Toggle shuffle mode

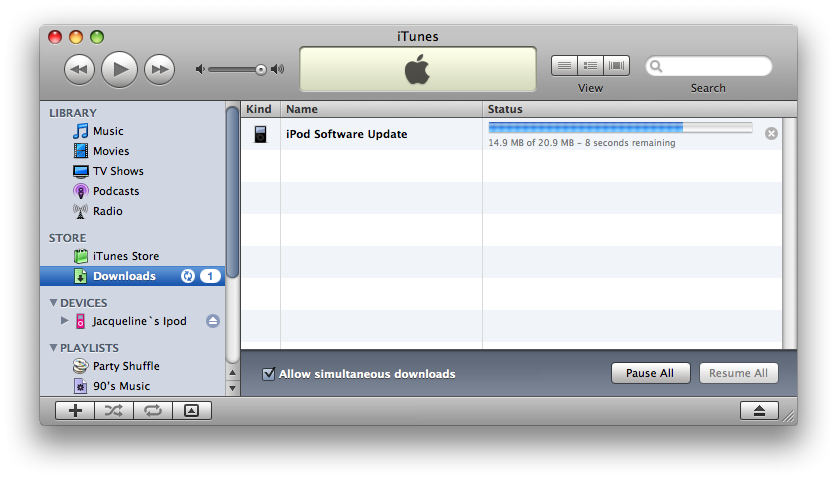[114, 411]
